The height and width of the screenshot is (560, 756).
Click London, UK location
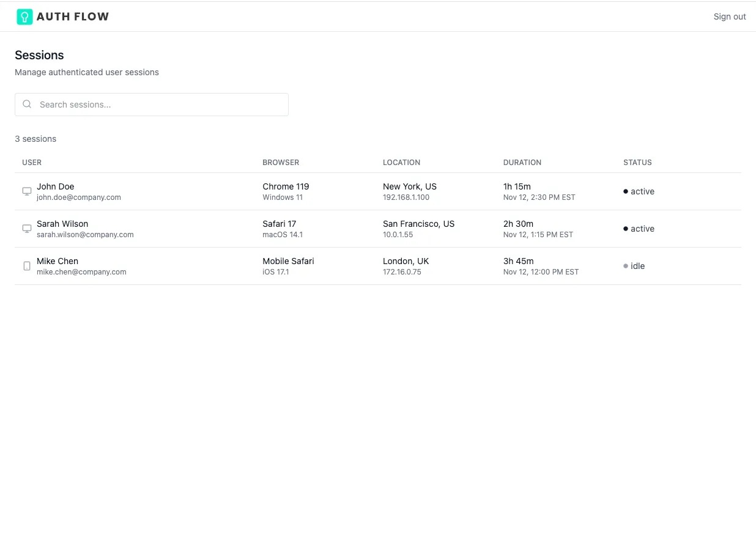coord(406,261)
